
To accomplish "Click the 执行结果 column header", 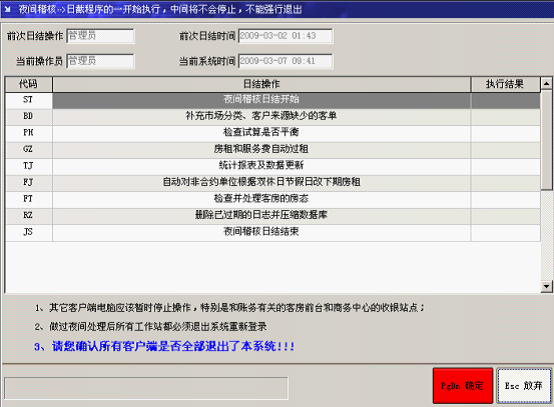I will (x=505, y=84).
